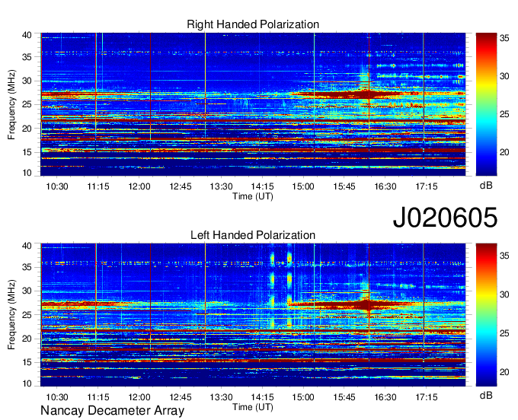This screenshot has height=420, width=518.
Task: Click the top plot's color scale bar
Action: (x=486, y=104)
